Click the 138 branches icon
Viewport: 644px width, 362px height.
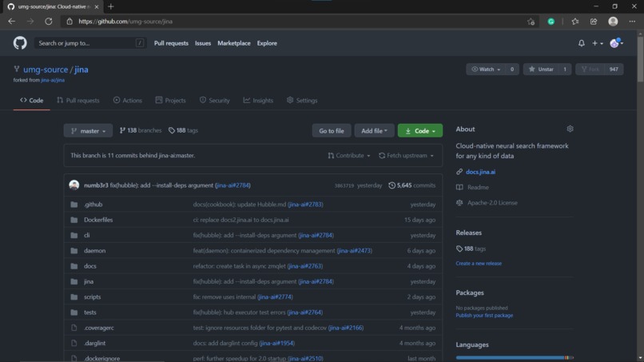pyautogui.click(x=122, y=130)
